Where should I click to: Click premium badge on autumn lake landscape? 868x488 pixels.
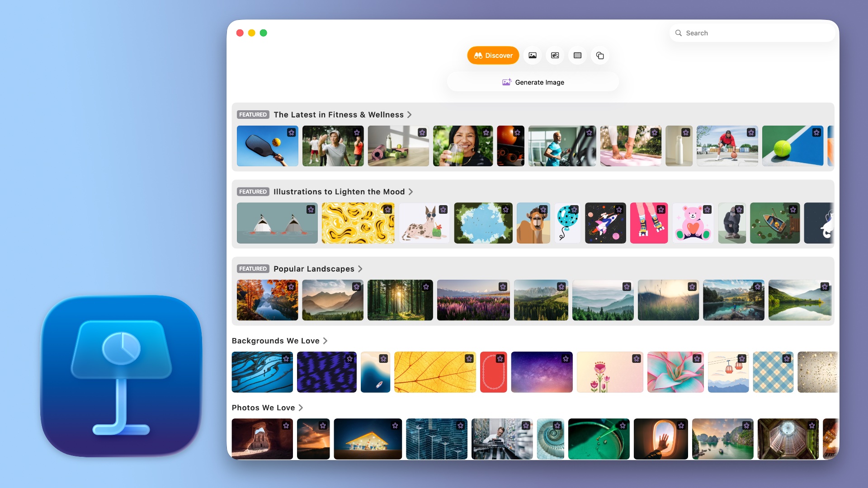pos(291,287)
